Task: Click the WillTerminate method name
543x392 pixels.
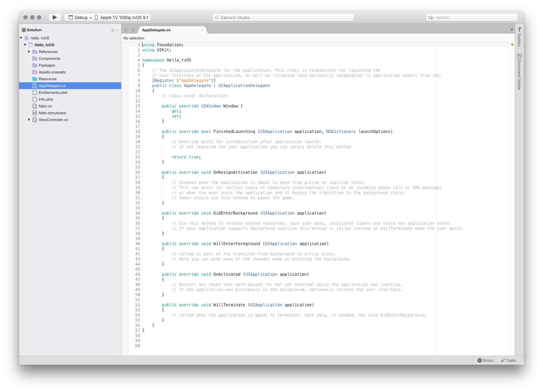Action: coord(229,305)
